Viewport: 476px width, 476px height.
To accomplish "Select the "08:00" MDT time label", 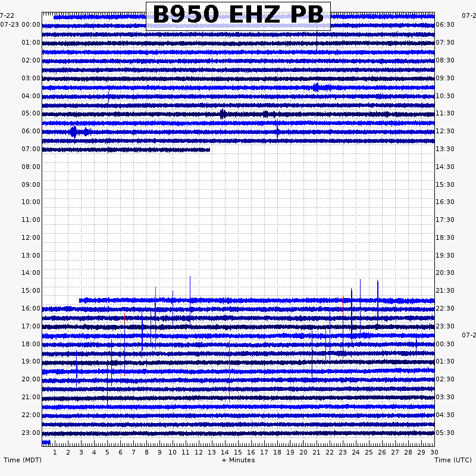I will (31, 167).
